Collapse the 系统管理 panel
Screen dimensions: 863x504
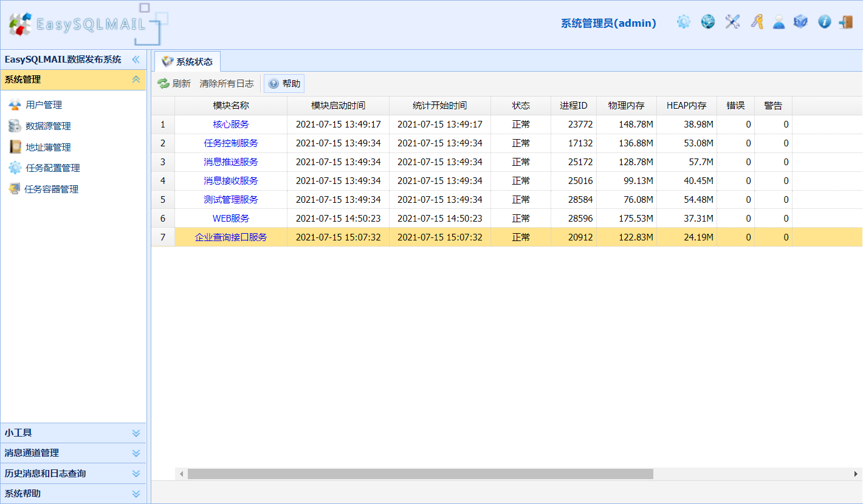coord(136,80)
